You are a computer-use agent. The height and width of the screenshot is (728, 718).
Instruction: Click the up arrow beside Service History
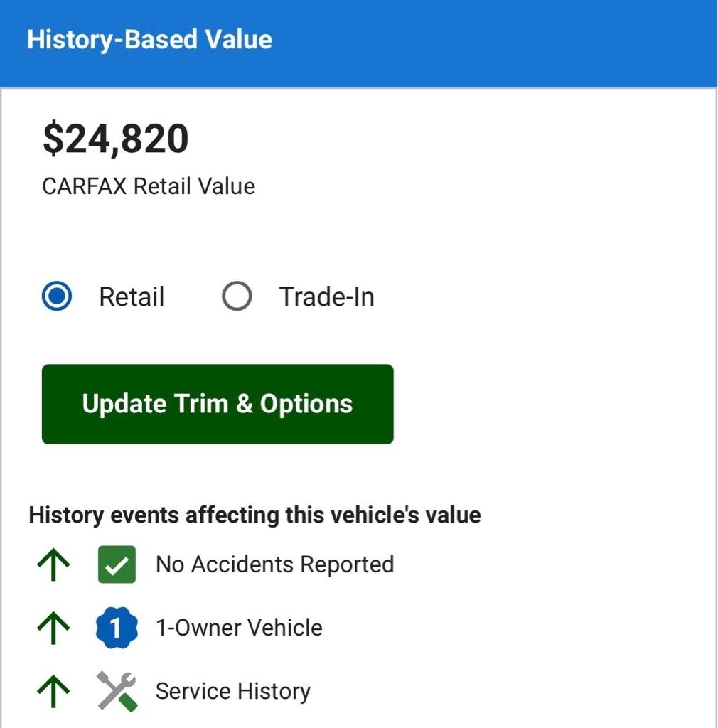[53, 691]
